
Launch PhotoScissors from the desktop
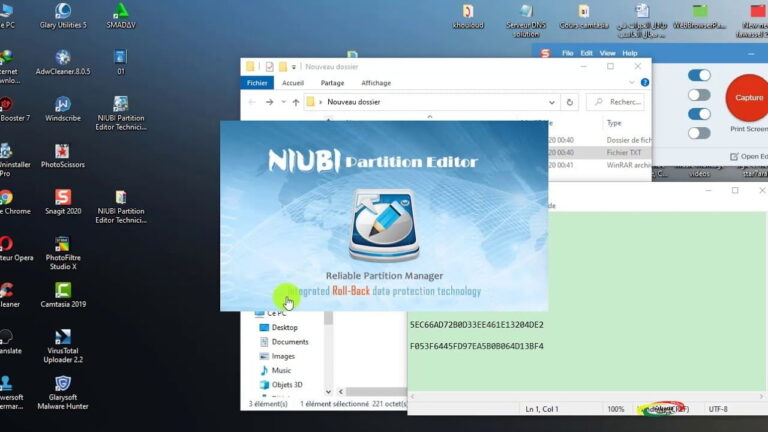pos(63,155)
